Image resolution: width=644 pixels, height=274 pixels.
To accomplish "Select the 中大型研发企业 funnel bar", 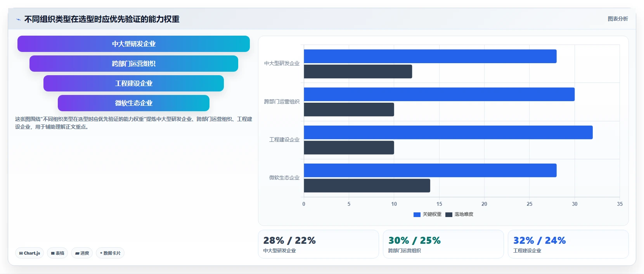I will (133, 44).
